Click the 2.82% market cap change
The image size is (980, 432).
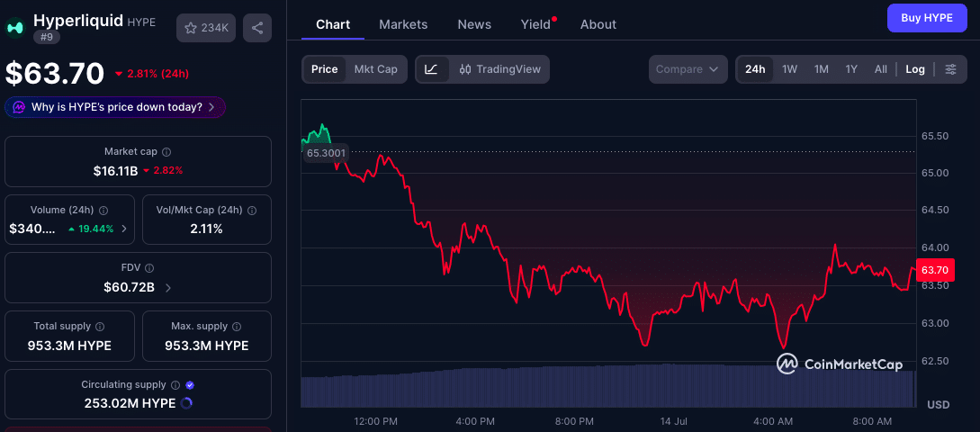pyautogui.click(x=167, y=171)
